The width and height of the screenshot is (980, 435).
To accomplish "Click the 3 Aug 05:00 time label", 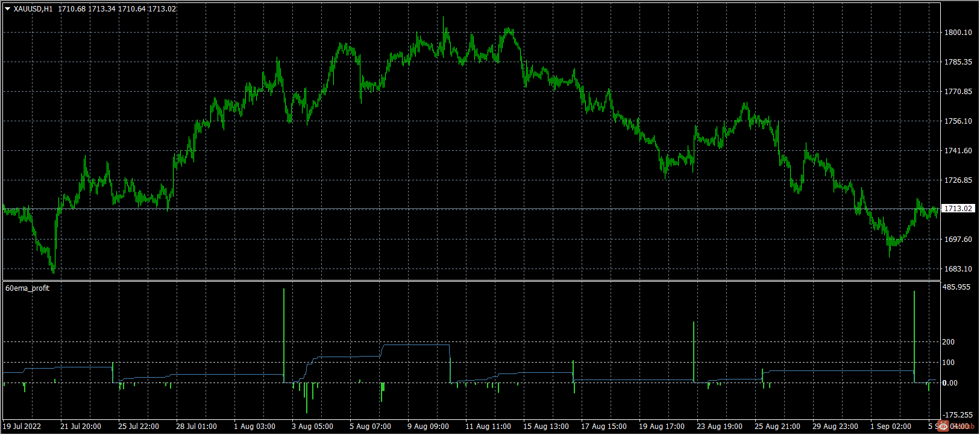I will point(312,427).
